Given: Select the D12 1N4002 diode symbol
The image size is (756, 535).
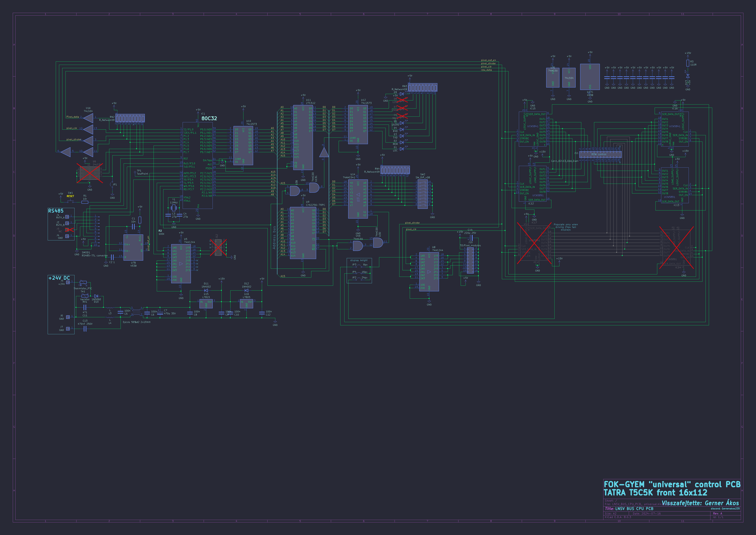Looking at the screenshot, I should (x=247, y=290).
